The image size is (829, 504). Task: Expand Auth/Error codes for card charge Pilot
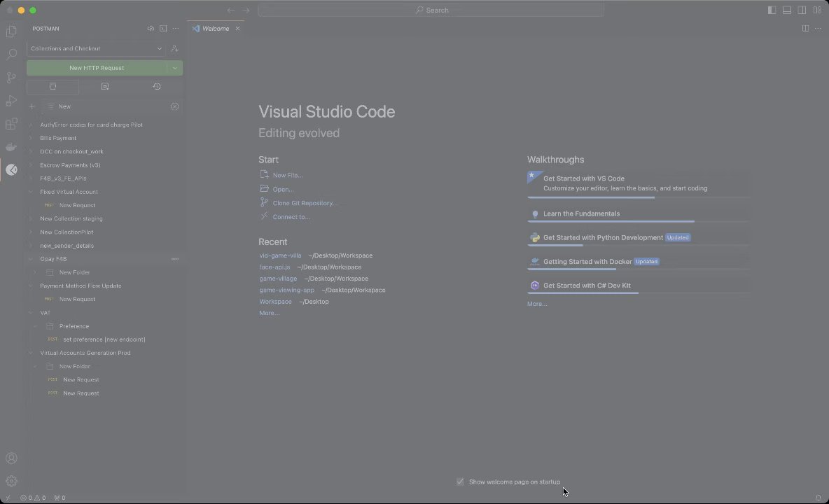31,125
